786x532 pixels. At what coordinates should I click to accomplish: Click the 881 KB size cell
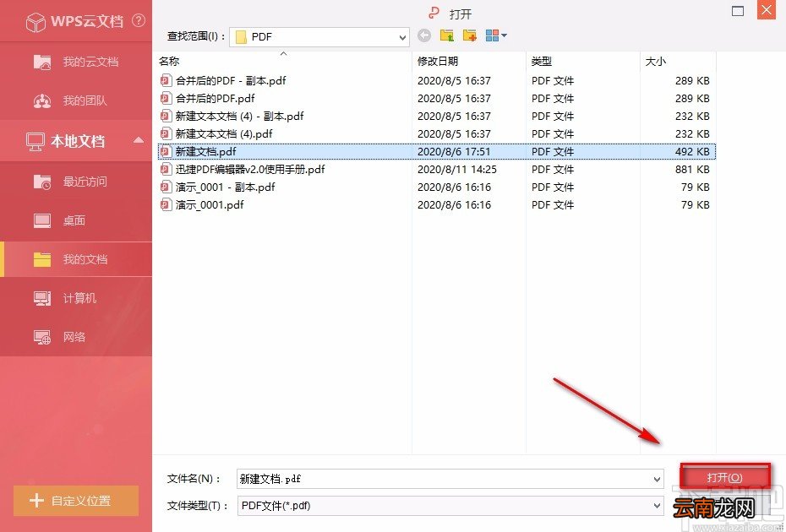[691, 170]
